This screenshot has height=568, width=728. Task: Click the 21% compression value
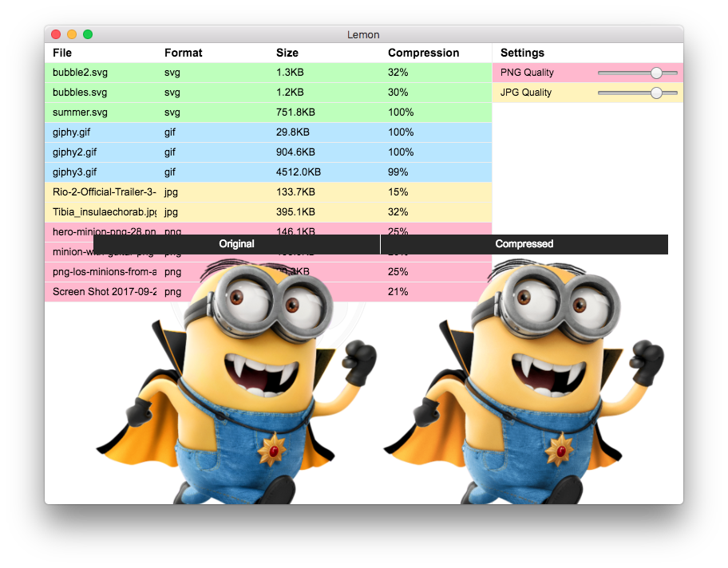point(398,292)
